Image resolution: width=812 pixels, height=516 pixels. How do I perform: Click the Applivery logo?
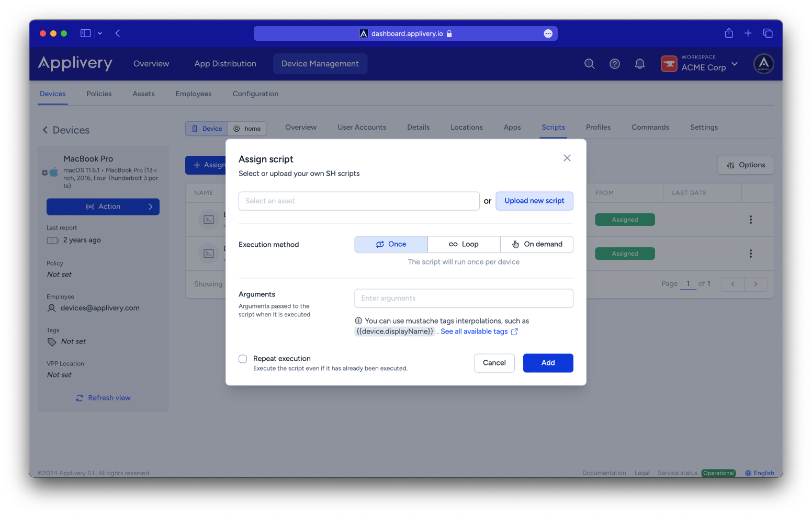[x=75, y=63]
